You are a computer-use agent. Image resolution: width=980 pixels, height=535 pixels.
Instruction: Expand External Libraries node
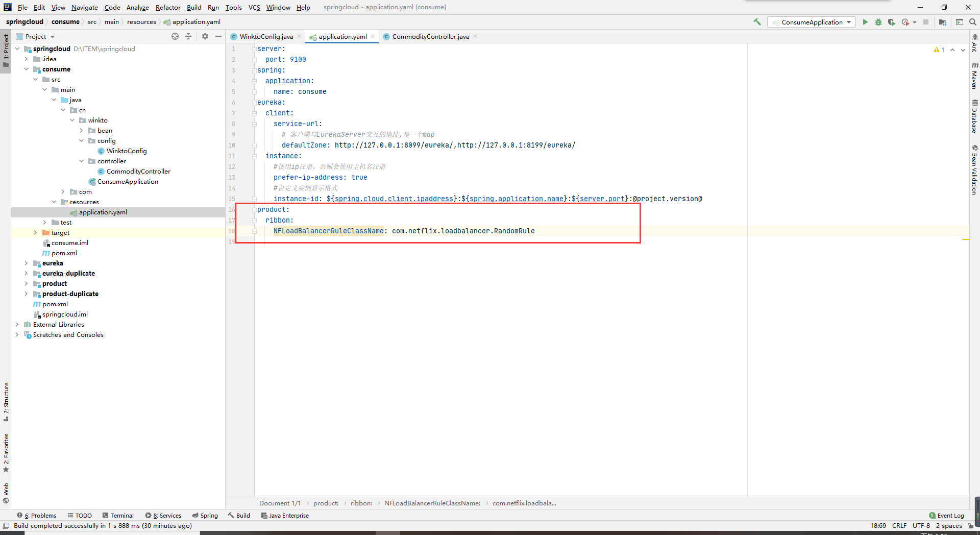17,325
